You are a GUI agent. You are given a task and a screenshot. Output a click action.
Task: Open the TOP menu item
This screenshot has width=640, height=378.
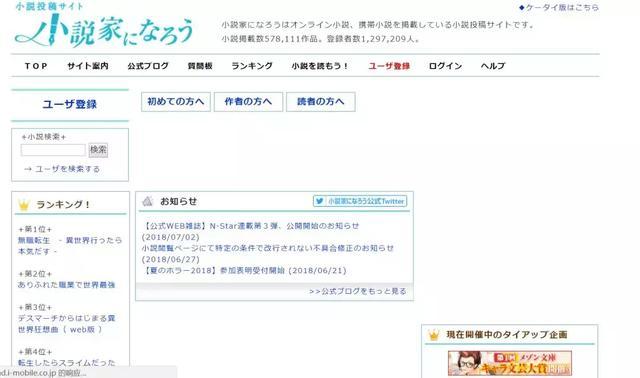pos(36,66)
